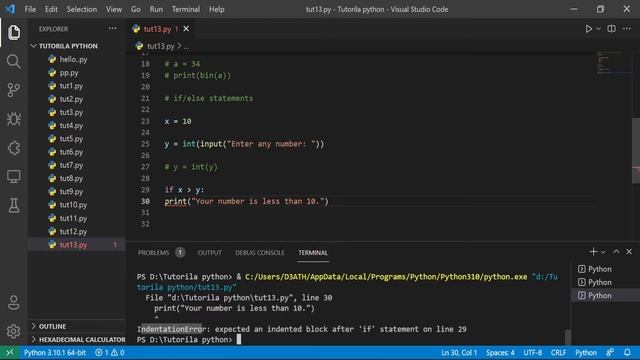Image resolution: width=640 pixels, height=360 pixels.
Task: Open editor More Actions ellipsis
Action: coord(627,29)
